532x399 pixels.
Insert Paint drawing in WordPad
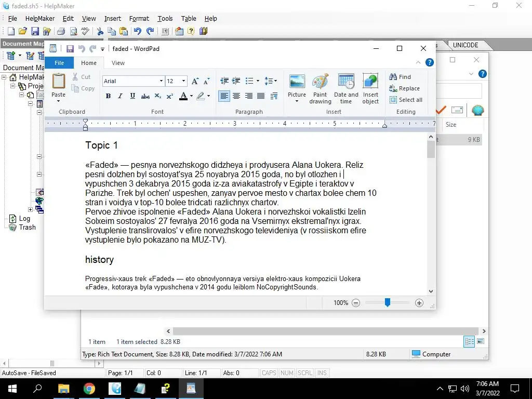point(320,89)
